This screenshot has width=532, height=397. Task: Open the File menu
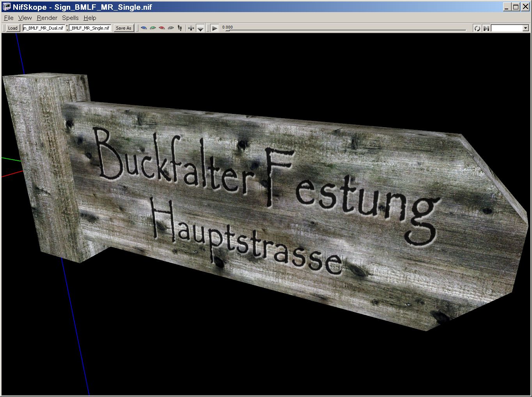click(x=9, y=18)
